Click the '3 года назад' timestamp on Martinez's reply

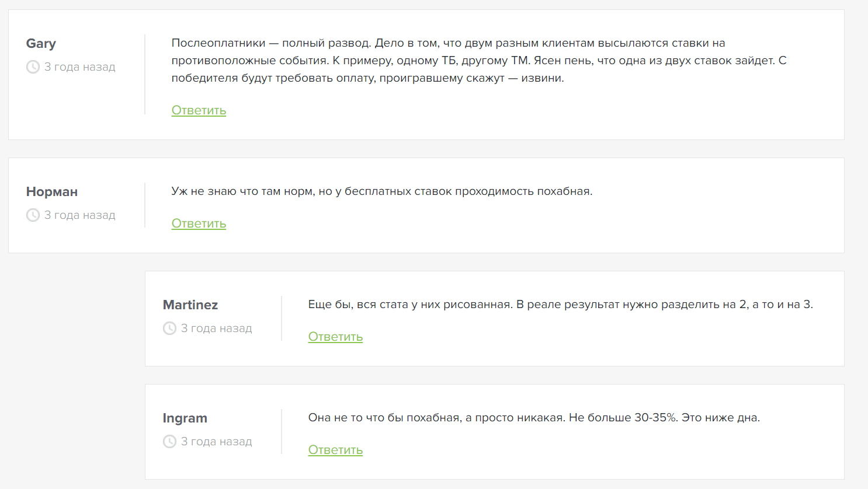click(x=217, y=329)
